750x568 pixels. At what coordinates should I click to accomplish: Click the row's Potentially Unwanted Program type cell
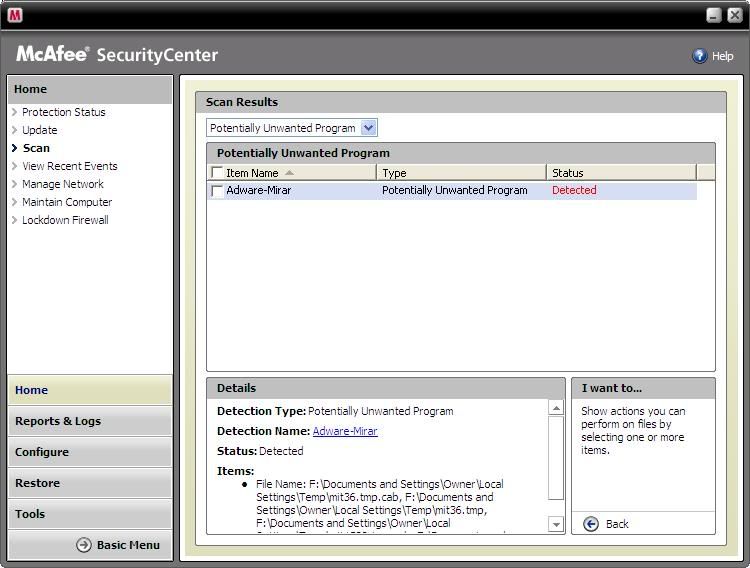coord(454,190)
